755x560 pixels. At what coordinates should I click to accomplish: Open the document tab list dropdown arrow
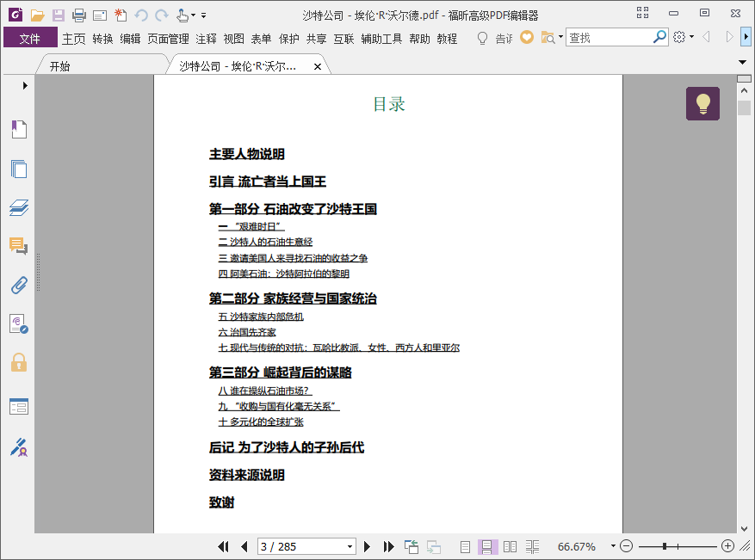pos(742,62)
